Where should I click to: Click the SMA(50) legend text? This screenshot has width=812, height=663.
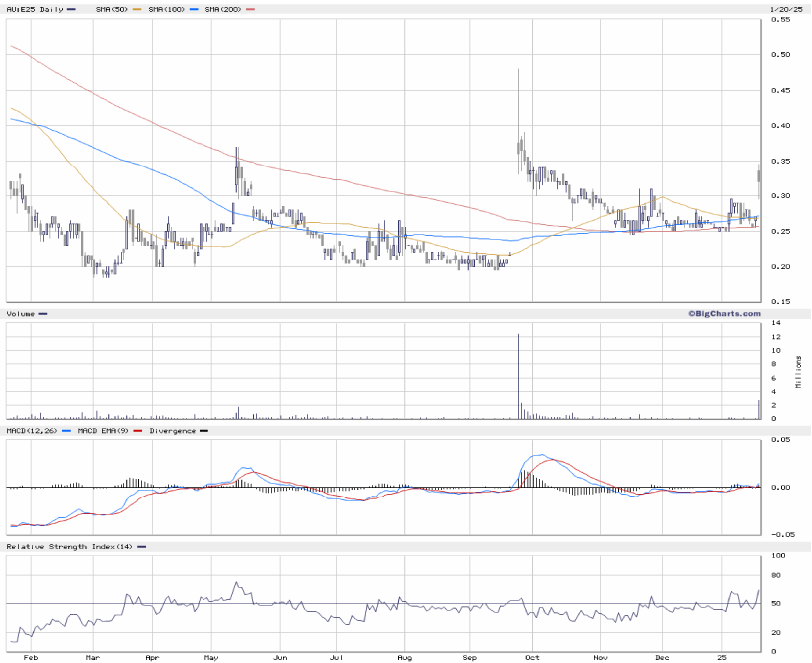pos(110,9)
